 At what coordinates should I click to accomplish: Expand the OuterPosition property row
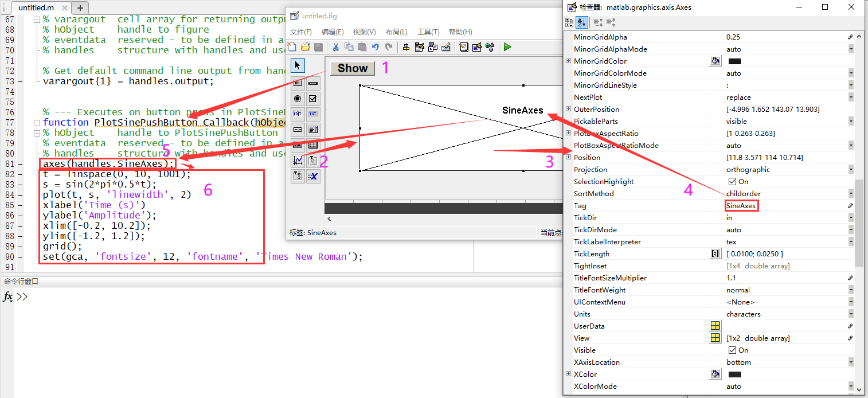[568, 109]
